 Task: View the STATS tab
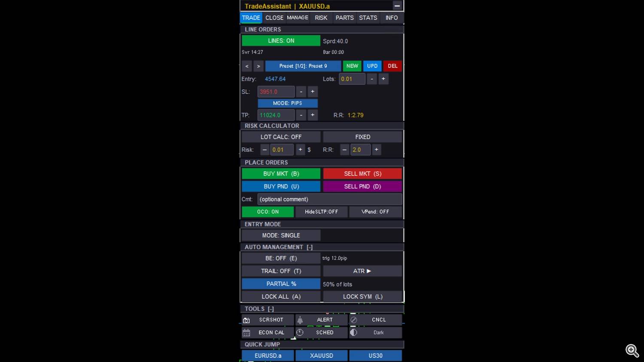[x=368, y=18]
